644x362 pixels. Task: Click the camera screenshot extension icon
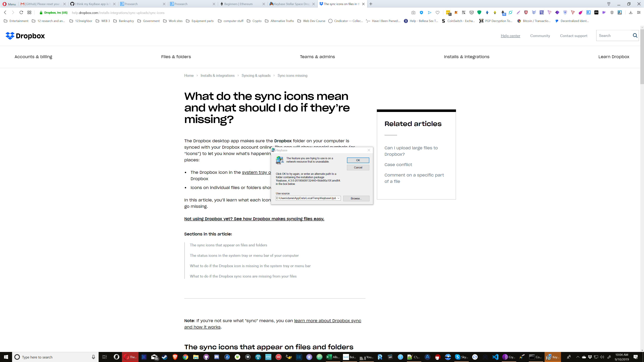[413, 13]
